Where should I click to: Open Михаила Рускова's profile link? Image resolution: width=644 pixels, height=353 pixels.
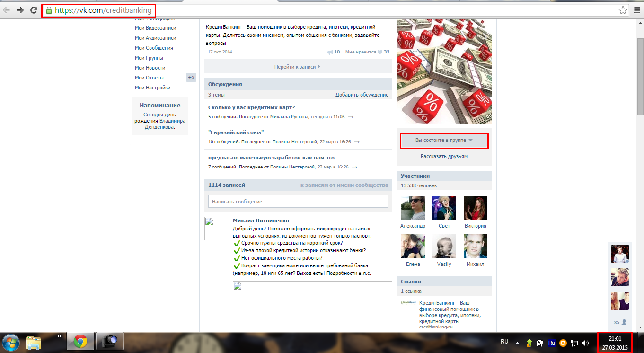click(x=289, y=116)
